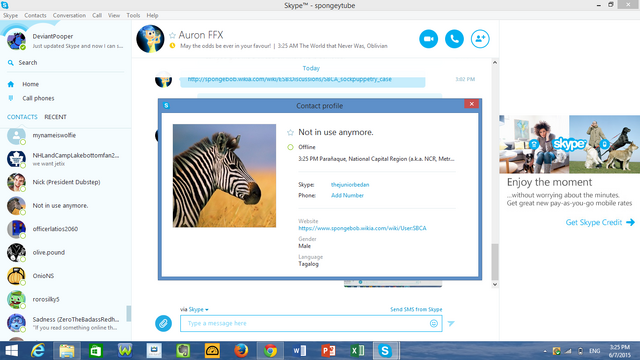Click DeviantPooper mood message text
This screenshot has height=360, width=640.
[x=78, y=46]
